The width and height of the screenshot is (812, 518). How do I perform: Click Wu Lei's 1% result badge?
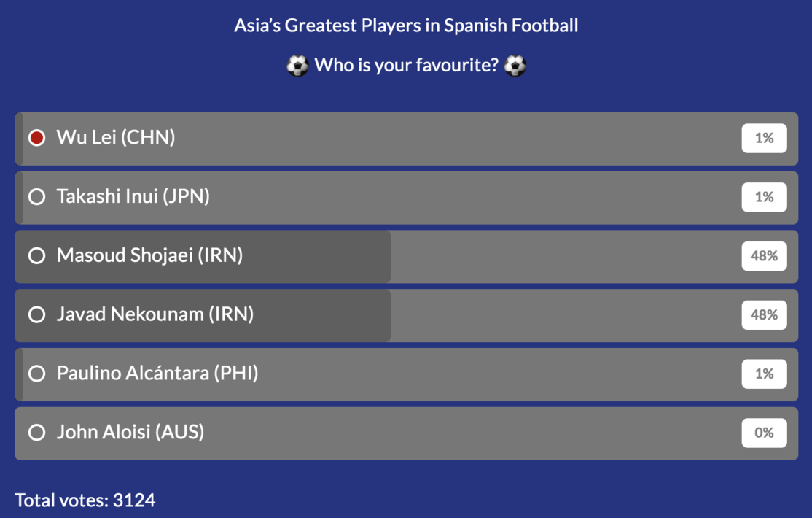coord(764,138)
